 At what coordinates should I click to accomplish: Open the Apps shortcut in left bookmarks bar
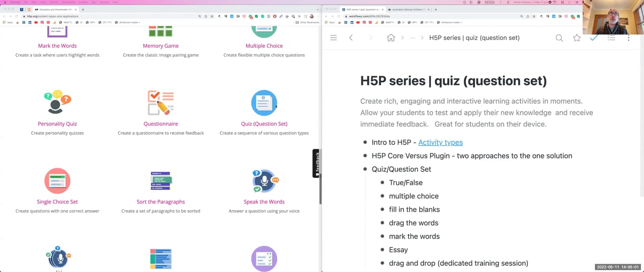tap(8, 22)
